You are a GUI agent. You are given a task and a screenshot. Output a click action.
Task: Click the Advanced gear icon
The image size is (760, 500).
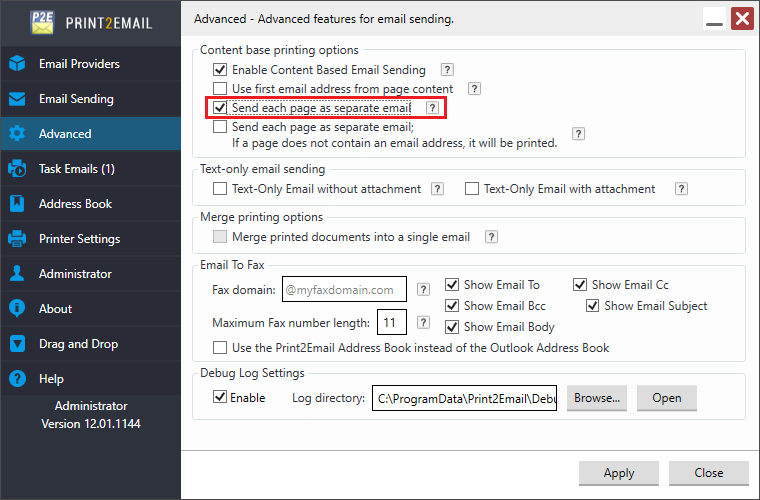point(17,134)
